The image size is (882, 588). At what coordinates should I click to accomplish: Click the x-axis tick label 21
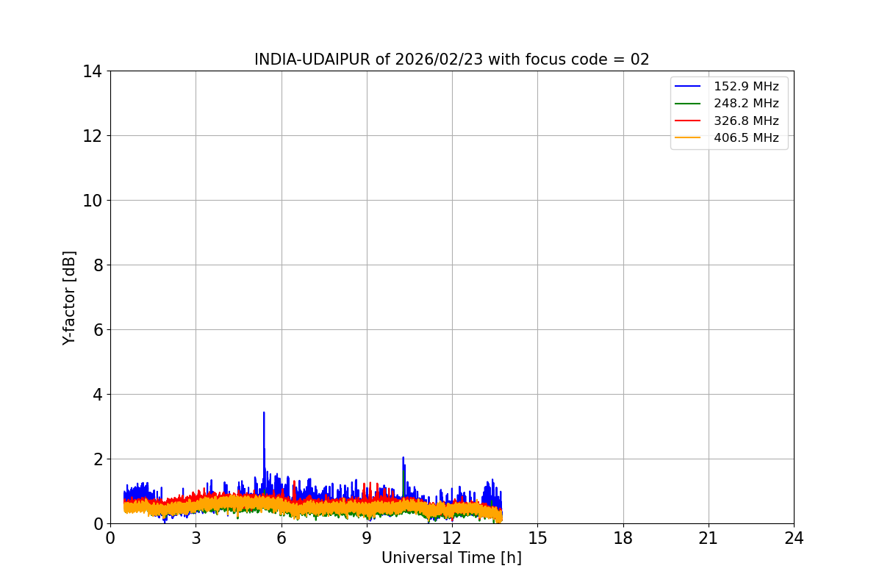pos(709,538)
